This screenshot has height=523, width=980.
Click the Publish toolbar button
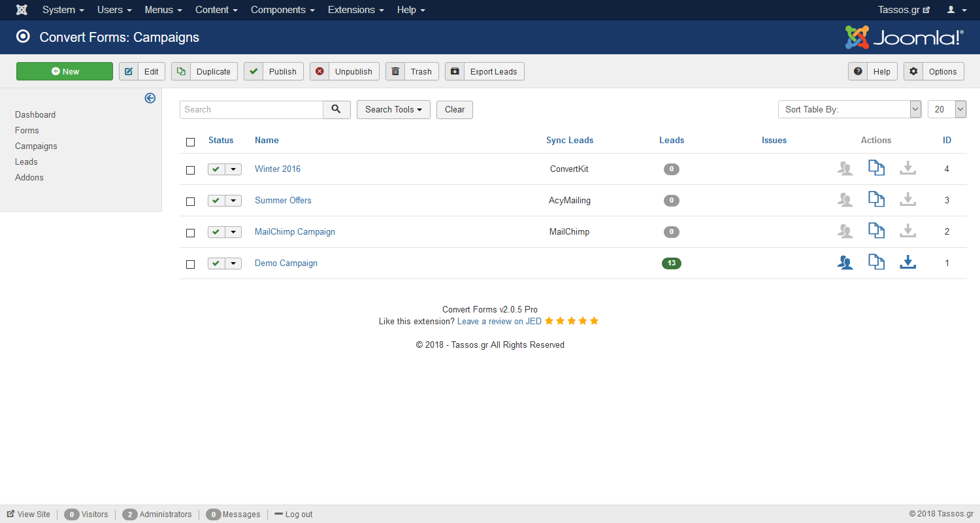pyautogui.click(x=274, y=71)
